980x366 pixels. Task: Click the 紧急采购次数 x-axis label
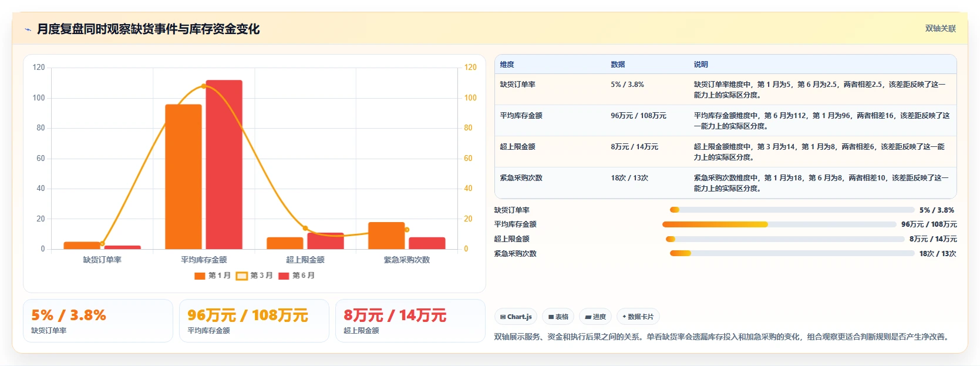tap(407, 260)
